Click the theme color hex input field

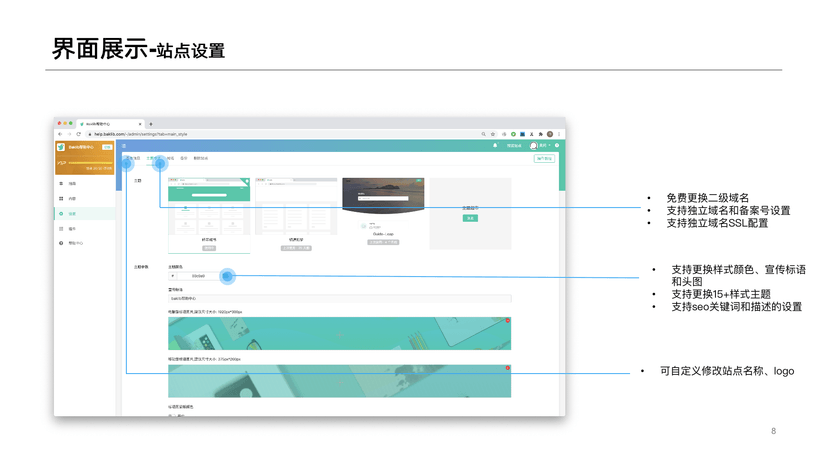point(198,276)
